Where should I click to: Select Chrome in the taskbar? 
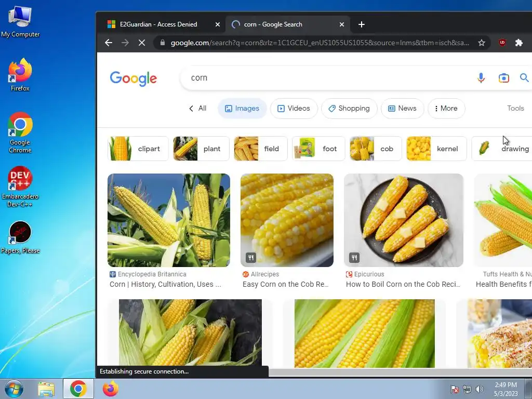click(78, 389)
